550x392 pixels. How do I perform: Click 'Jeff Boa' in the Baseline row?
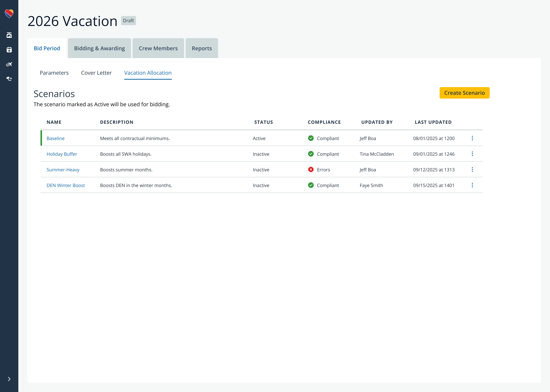point(368,138)
